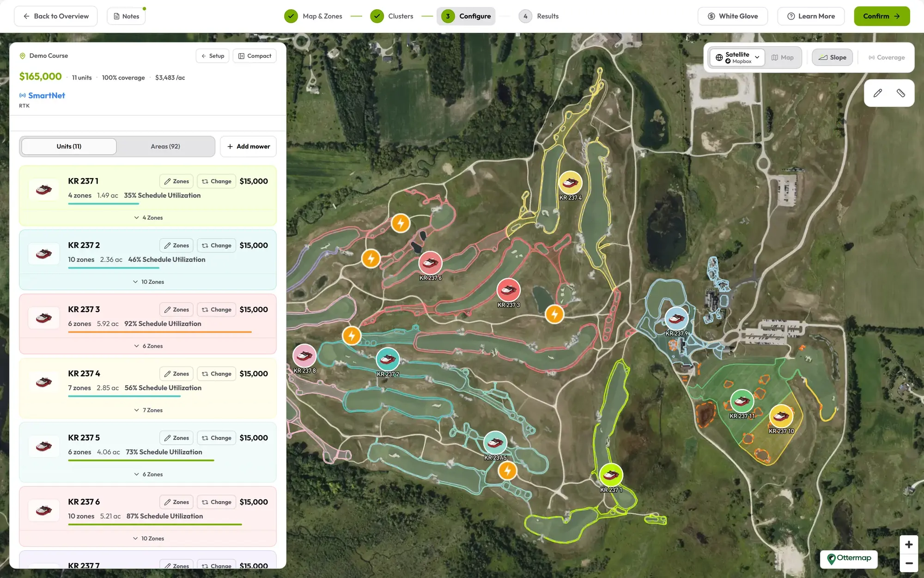The height and width of the screenshot is (578, 924).
Task: Expand the 6 Zones list for KR 237 3
Action: 148,346
